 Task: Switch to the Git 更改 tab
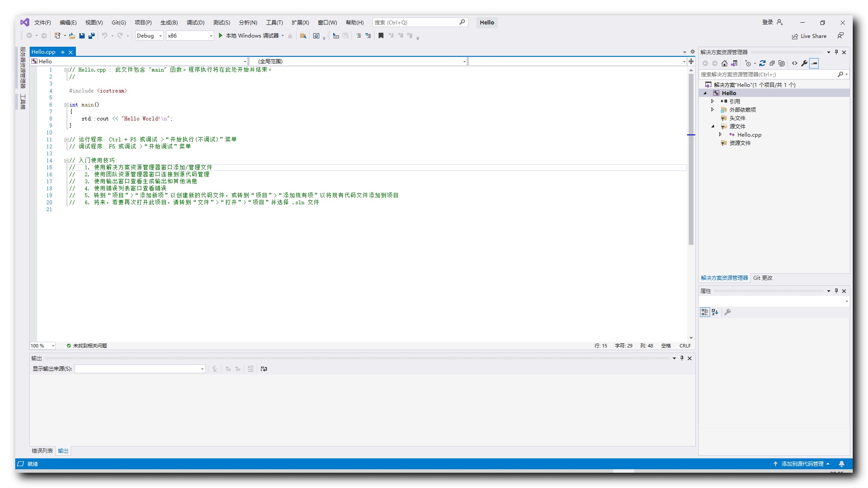(x=763, y=278)
